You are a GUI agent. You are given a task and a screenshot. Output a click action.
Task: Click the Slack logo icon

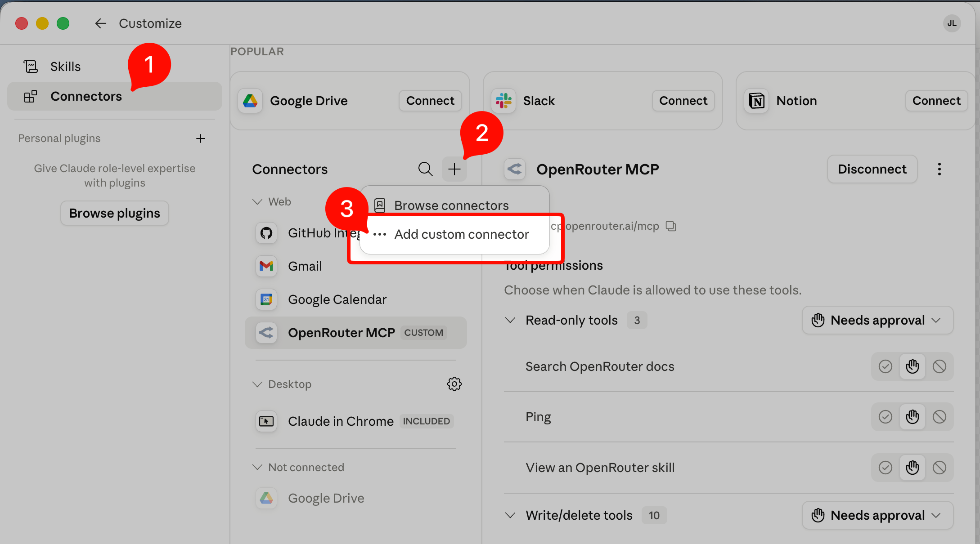tap(503, 101)
